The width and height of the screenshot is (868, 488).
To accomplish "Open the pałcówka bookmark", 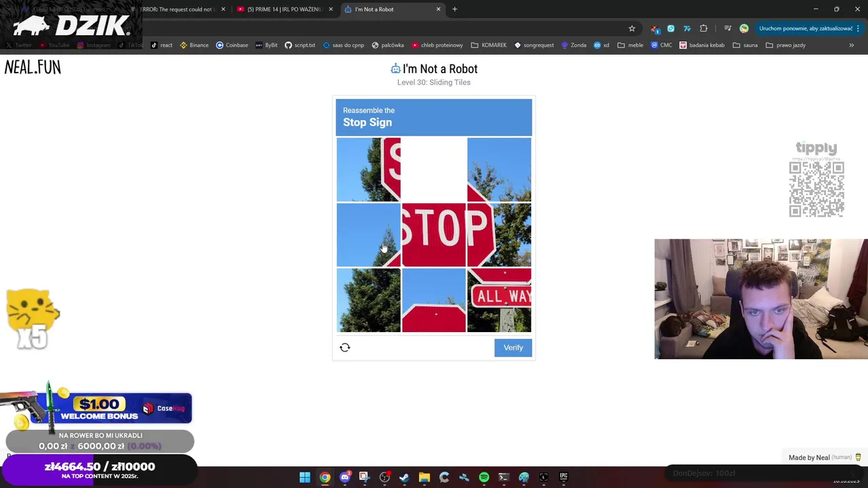I will [x=387, y=45].
